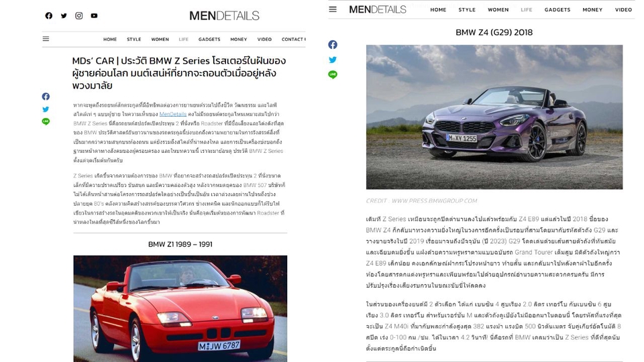Select STYLE in left navigation bar

tap(134, 40)
